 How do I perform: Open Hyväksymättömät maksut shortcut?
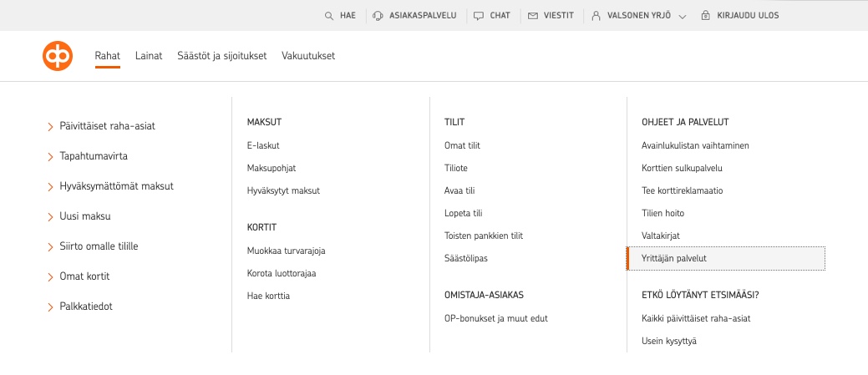tap(116, 186)
